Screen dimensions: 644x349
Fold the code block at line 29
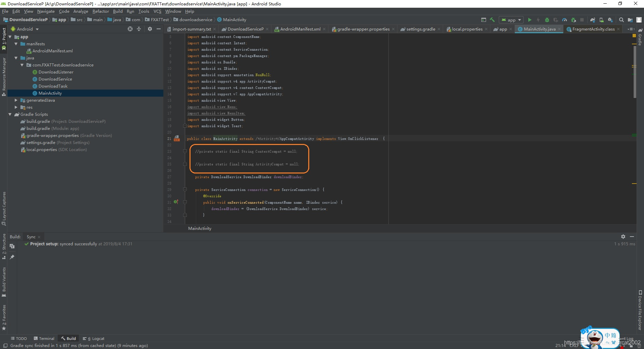coord(185,190)
